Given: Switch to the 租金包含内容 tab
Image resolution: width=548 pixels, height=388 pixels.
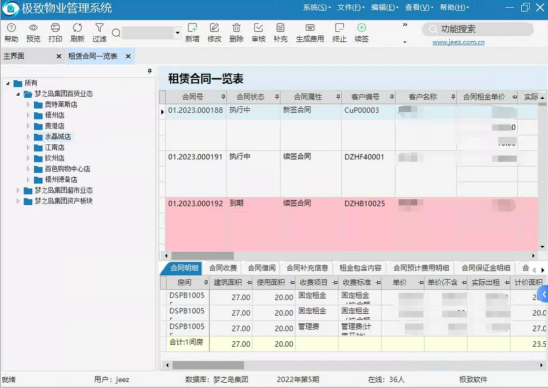Looking at the screenshot, I should point(360,268).
